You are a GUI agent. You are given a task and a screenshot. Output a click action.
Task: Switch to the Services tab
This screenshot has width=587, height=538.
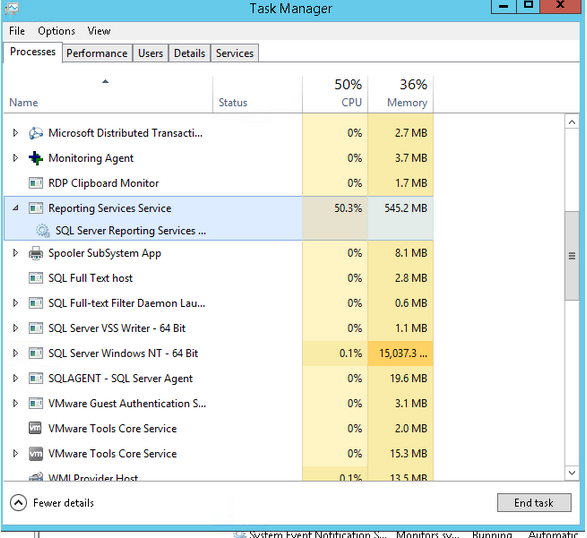click(235, 53)
